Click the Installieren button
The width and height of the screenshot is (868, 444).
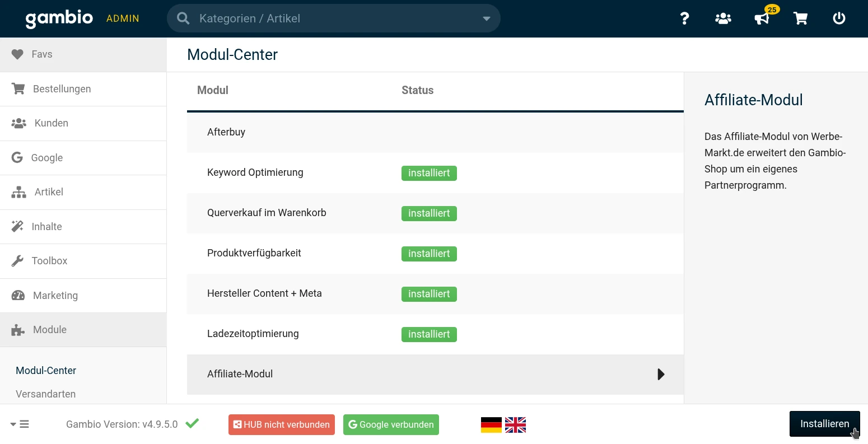click(x=824, y=424)
